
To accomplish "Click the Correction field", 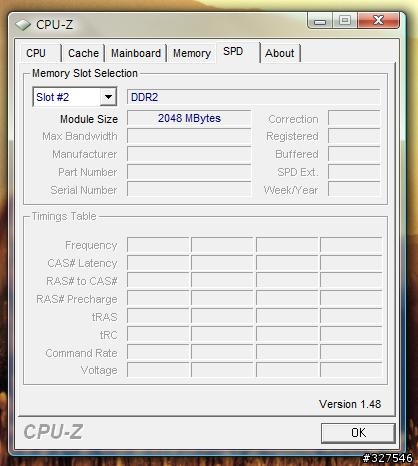I will tap(354, 118).
